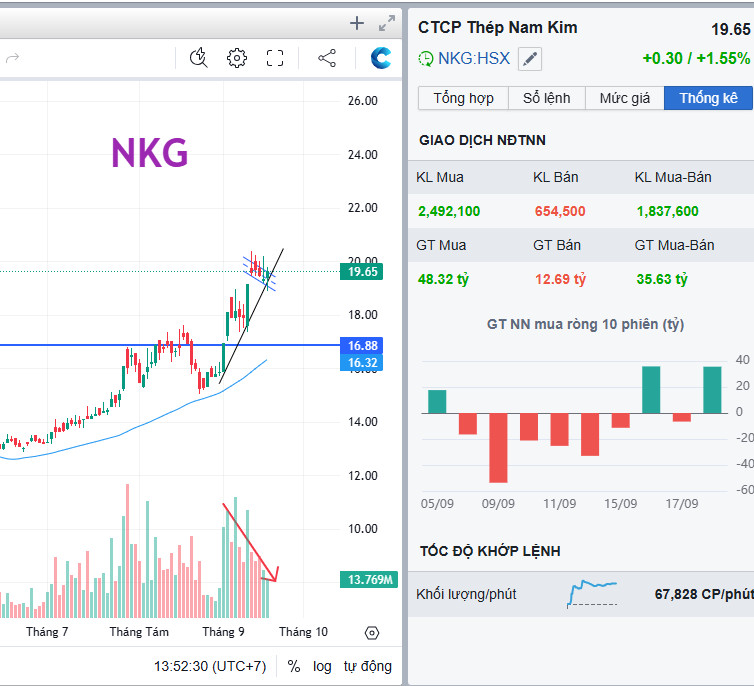Click the 26.00 price axis label
The width and height of the screenshot is (754, 686).
363,101
